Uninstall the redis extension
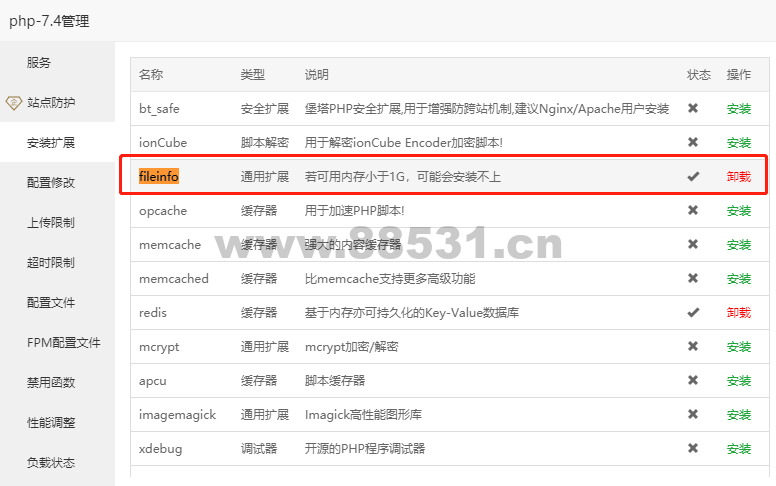The image size is (776, 486). click(739, 313)
